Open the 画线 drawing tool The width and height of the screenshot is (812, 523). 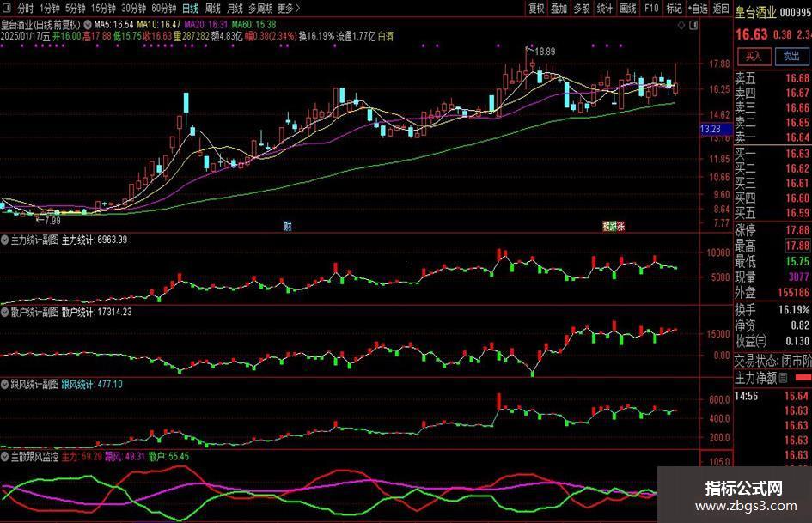click(627, 9)
